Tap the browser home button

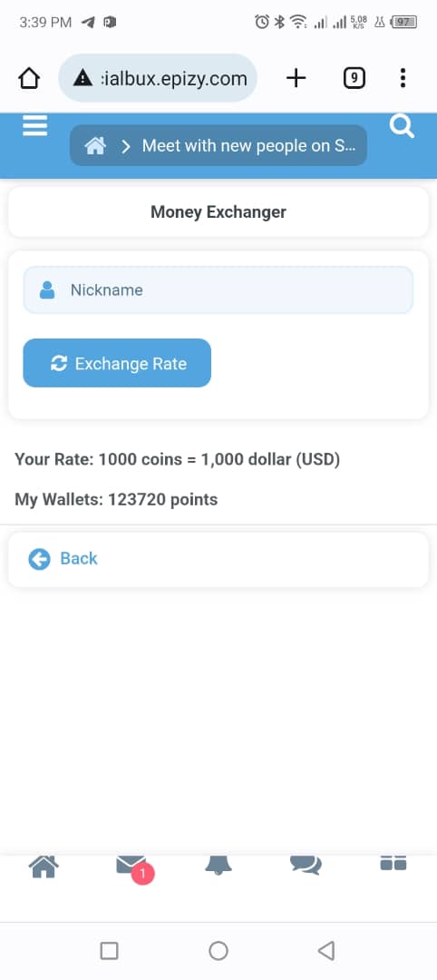coord(29,78)
